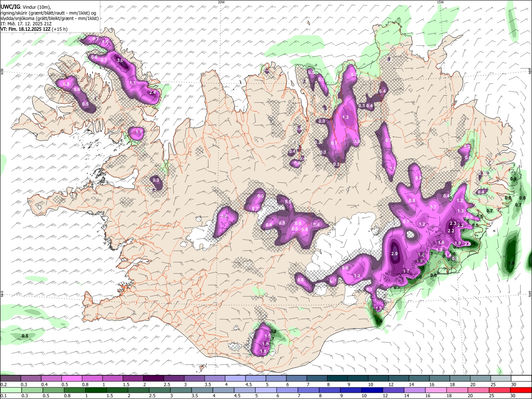Select lower legend swatch labeled 0.3
532x399 pixels.
coord(32,390)
